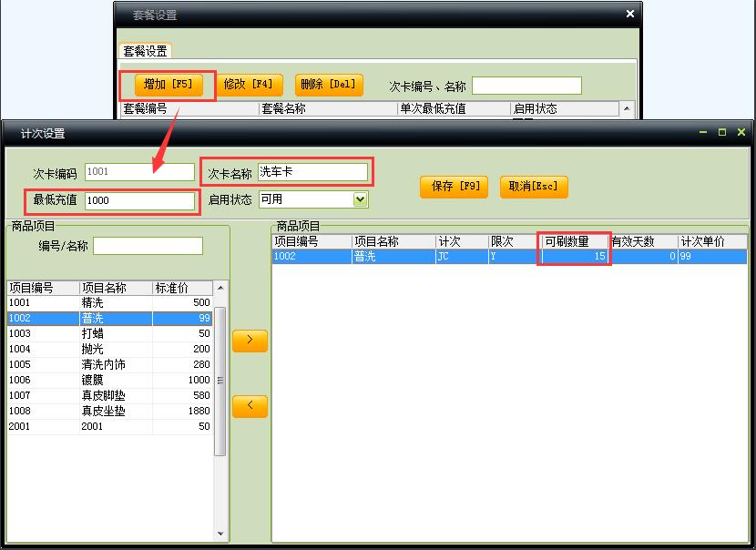This screenshot has height=550, width=756.
Task: Select the 抛光 row 1004
Action: (109, 349)
